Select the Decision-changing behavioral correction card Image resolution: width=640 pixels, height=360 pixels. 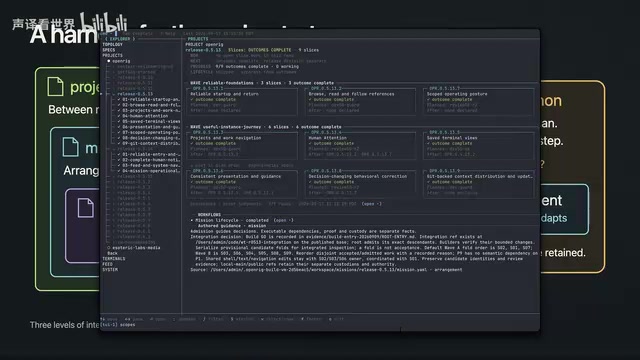click(360, 184)
